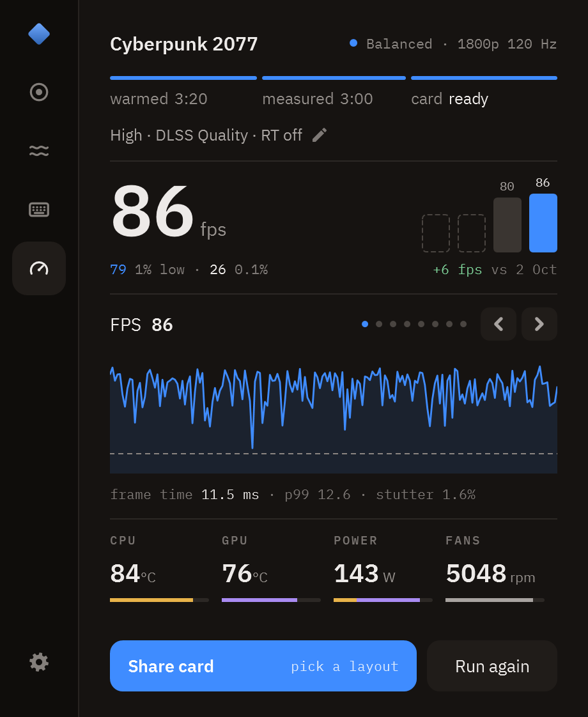Click the fan speed level bar

(x=495, y=600)
